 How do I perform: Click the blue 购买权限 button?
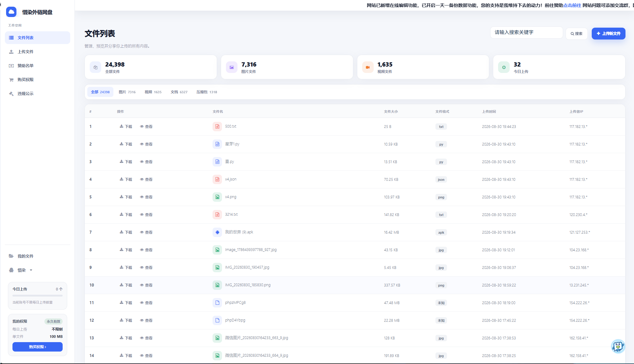[37, 347]
